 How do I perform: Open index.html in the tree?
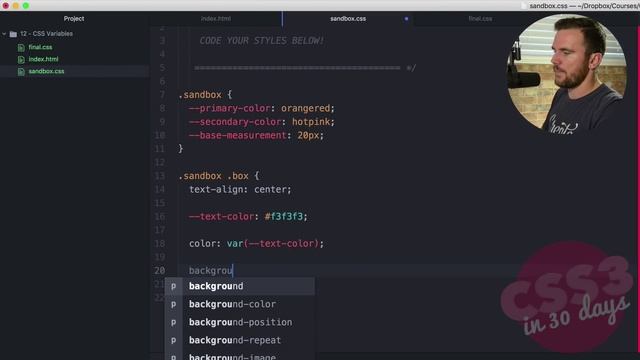coord(43,59)
